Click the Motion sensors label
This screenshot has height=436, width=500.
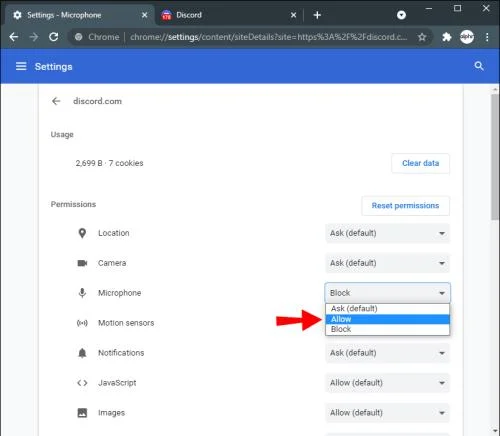(126, 323)
